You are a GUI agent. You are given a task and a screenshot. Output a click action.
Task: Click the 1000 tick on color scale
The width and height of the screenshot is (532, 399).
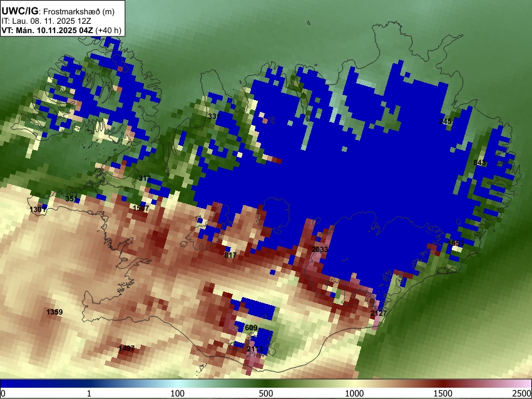coord(354,393)
